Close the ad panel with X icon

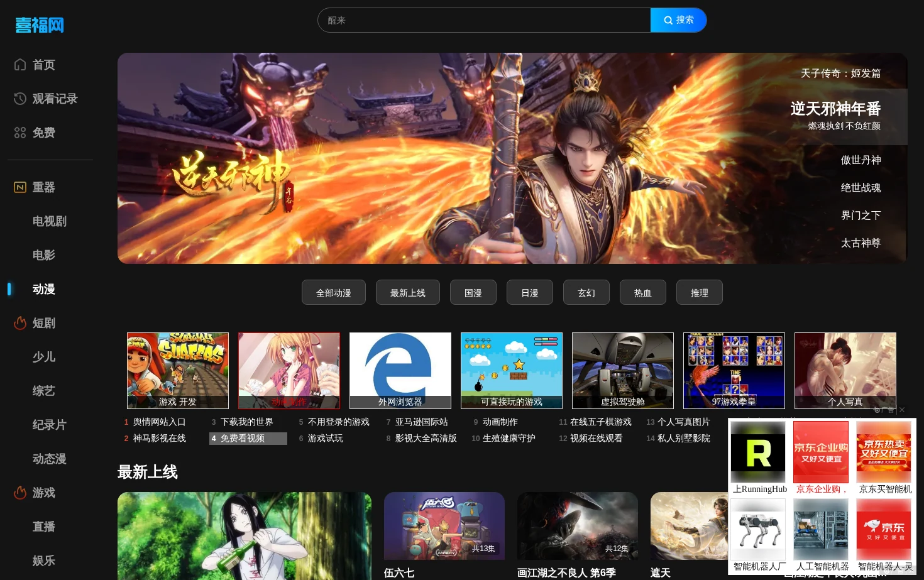(x=902, y=410)
